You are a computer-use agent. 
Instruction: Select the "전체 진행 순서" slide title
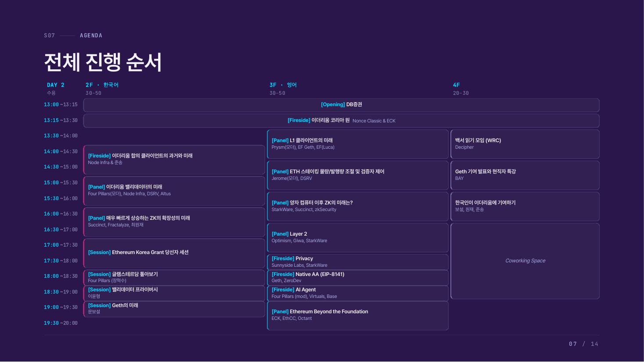click(103, 62)
